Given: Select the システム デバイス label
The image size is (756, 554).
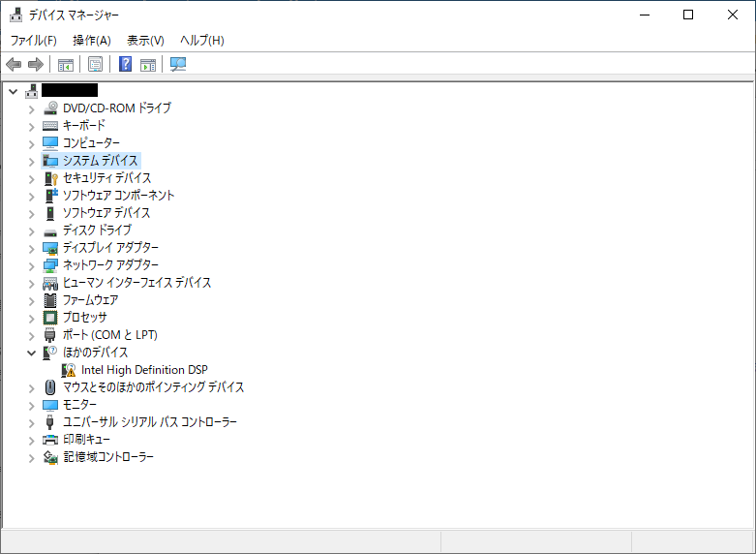Looking at the screenshot, I should pyautogui.click(x=101, y=160).
